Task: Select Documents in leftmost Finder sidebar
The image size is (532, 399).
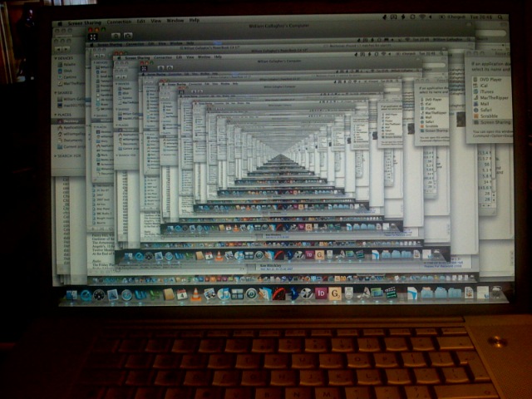Action: [70, 140]
